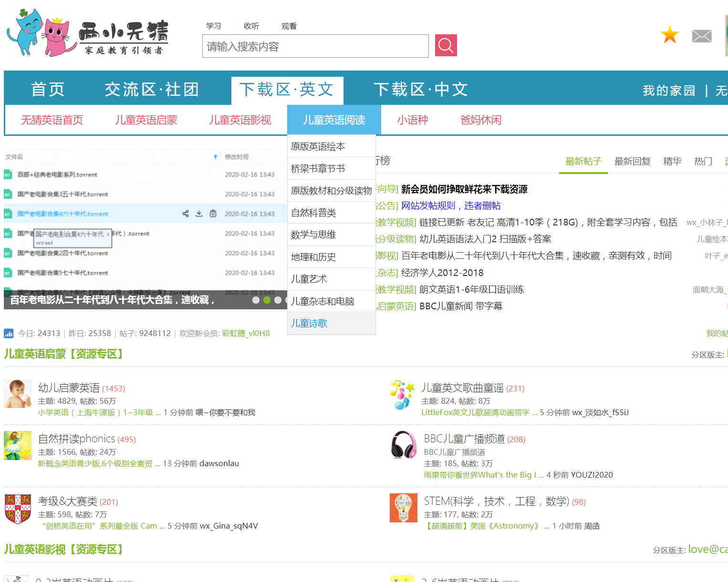Switch to the 热门 tab
Viewport: 728px width, 582px height.
703,161
